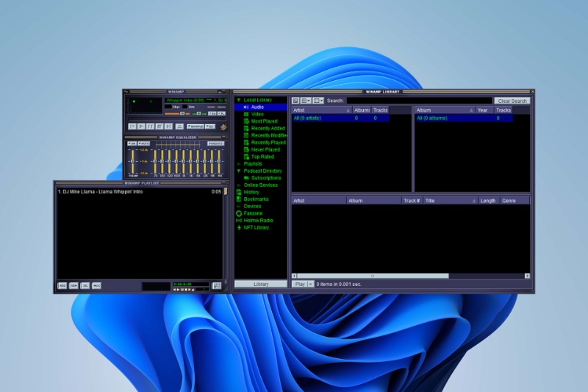
Task: Open the Fanzone item icon
Action: point(239,213)
